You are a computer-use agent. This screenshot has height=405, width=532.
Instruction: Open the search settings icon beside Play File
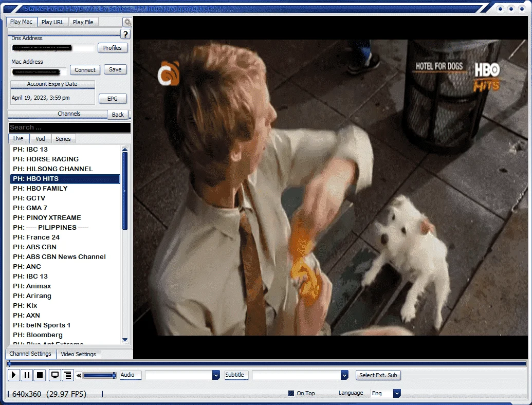tap(127, 23)
